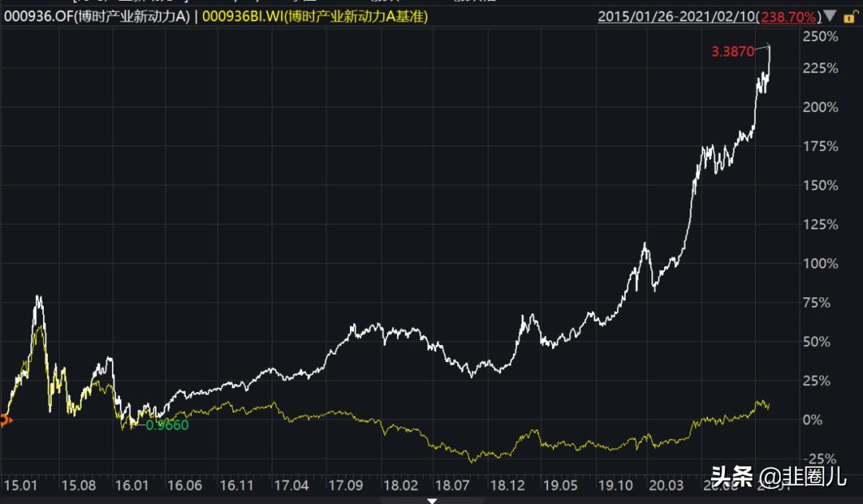Click the 0% baseline on the right axis

click(813, 420)
